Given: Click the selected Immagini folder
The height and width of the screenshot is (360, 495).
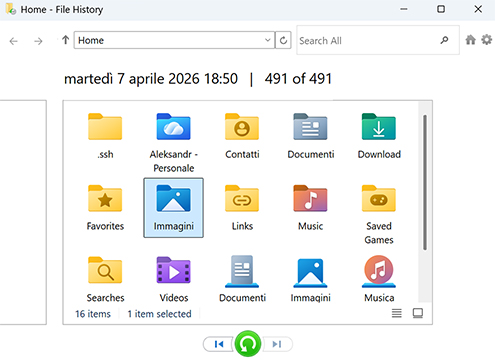Looking at the screenshot, I should click(x=173, y=208).
